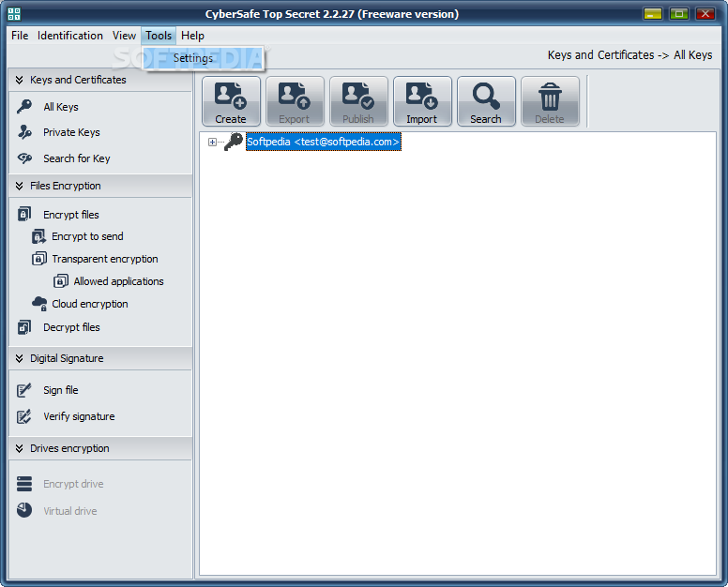728x587 pixels.
Task: Collapse the Files Encryption section
Action: (x=19, y=186)
